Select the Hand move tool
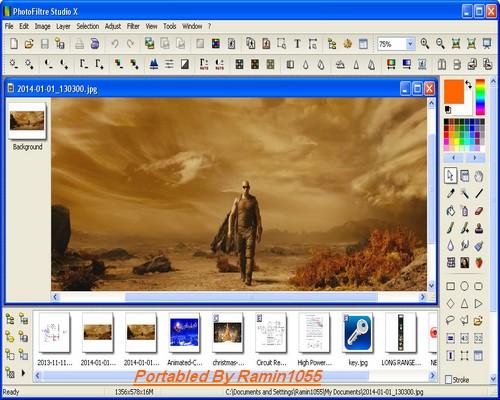 (x=479, y=176)
